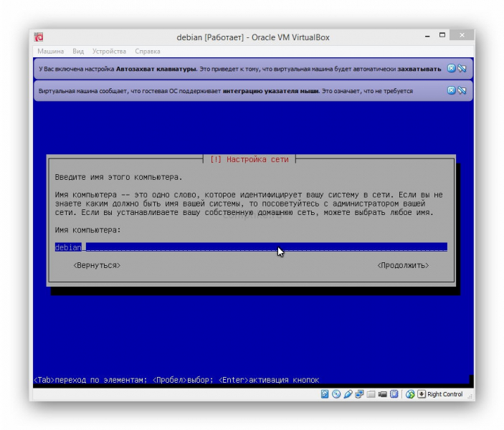Image resolution: width=504 pixels, height=430 pixels.
Task: Click the USB devices pen-shaped status icon
Action: pos(348,394)
